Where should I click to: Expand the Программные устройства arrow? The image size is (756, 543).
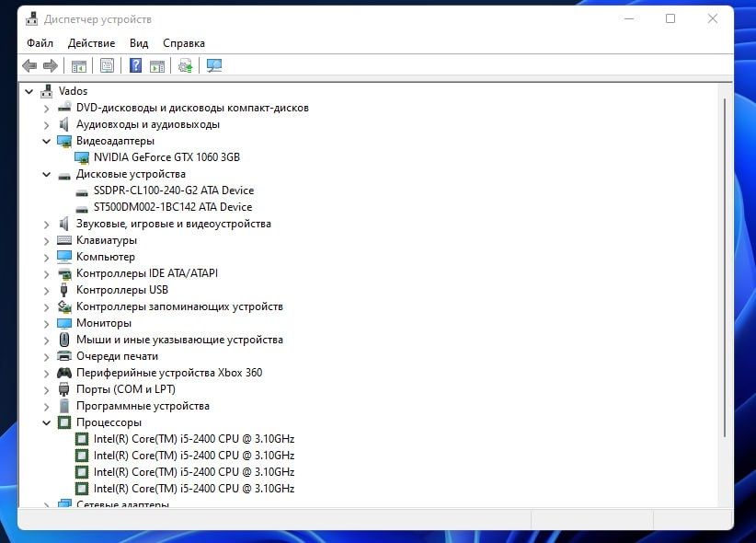pyautogui.click(x=46, y=407)
